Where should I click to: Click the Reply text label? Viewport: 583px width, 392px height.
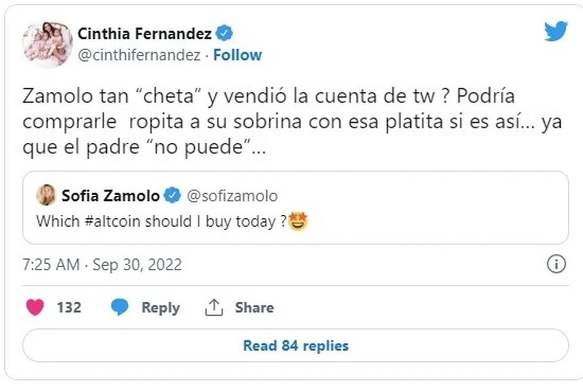click(x=160, y=307)
